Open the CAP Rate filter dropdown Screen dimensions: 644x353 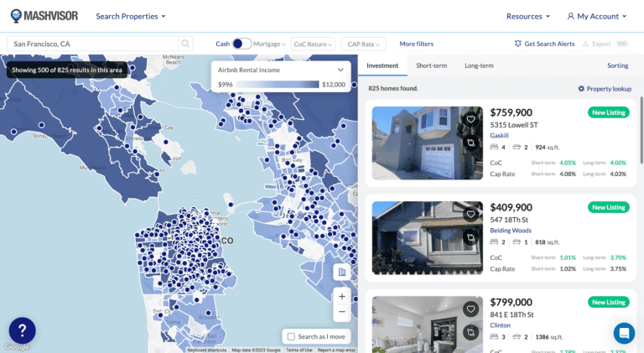point(362,44)
